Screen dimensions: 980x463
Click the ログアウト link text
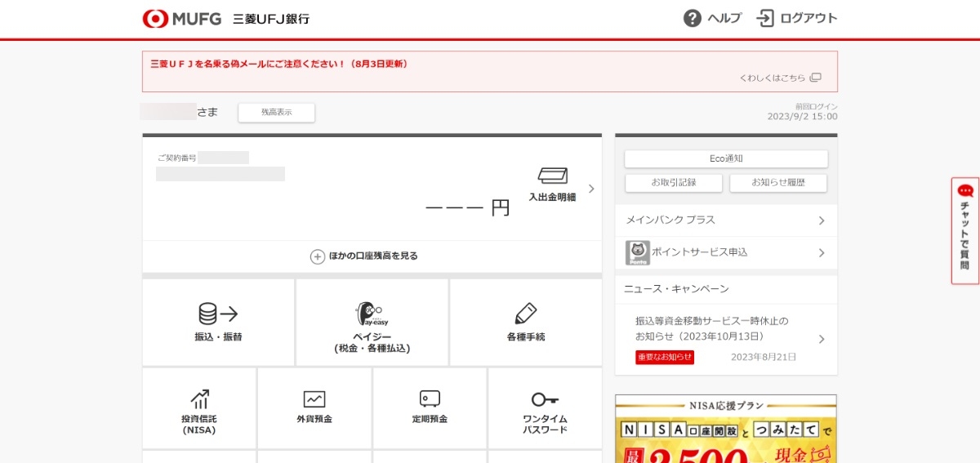[808, 19]
